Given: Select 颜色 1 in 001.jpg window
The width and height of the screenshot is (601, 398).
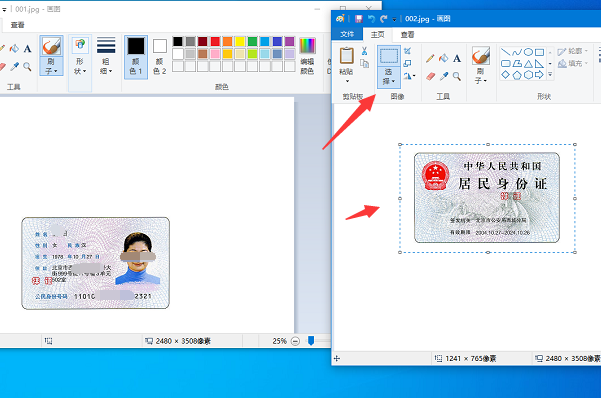Looking at the screenshot, I should point(136,57).
